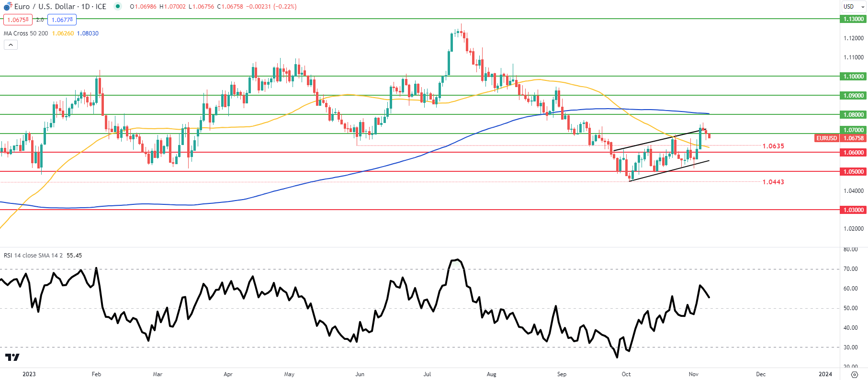Collapse the indicator legend chevron
Image resolution: width=868 pixels, height=380 pixels.
pos(11,45)
